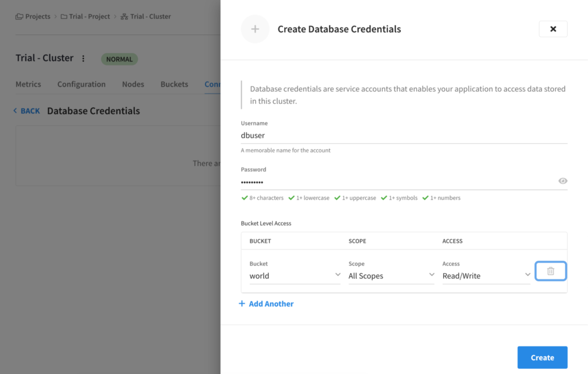Click the Create Database Credentials title

click(339, 29)
